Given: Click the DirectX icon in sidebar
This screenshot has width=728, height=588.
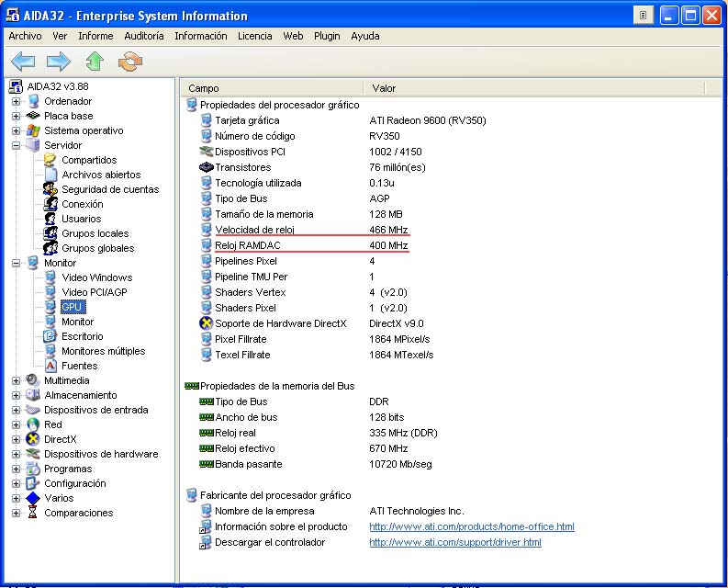Looking at the screenshot, I should [x=34, y=439].
